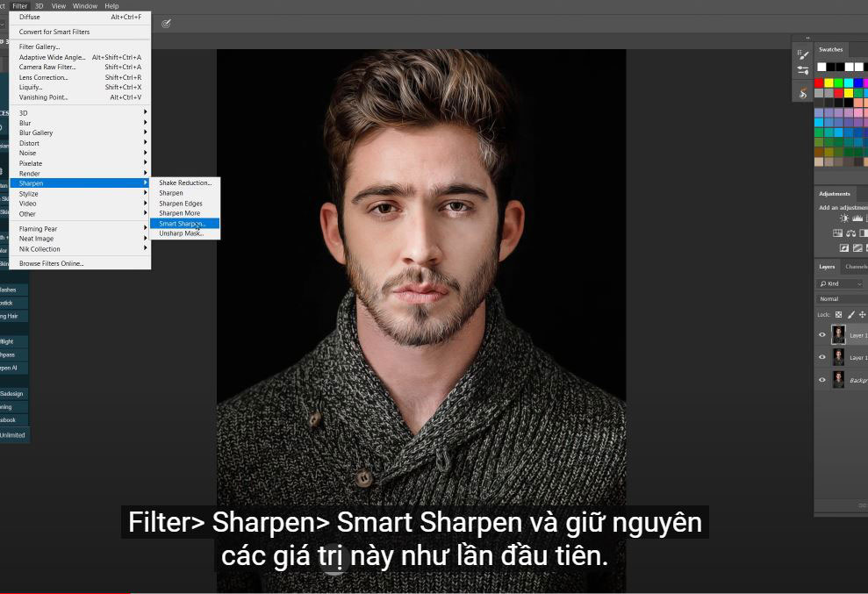Choose Lens Correction from Filter menu
Image resolution: width=868 pixels, height=594 pixels.
point(80,77)
